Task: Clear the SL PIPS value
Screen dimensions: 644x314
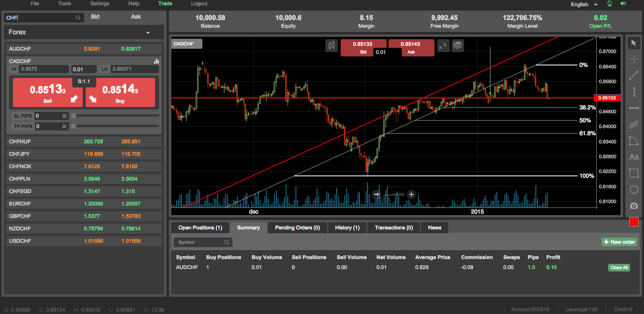Action: pyautogui.click(x=64, y=116)
